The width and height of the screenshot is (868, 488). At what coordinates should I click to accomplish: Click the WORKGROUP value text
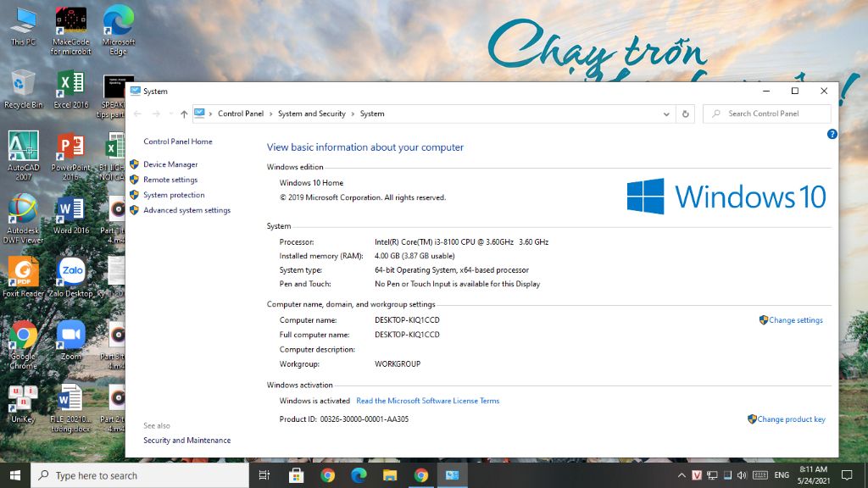(x=398, y=364)
